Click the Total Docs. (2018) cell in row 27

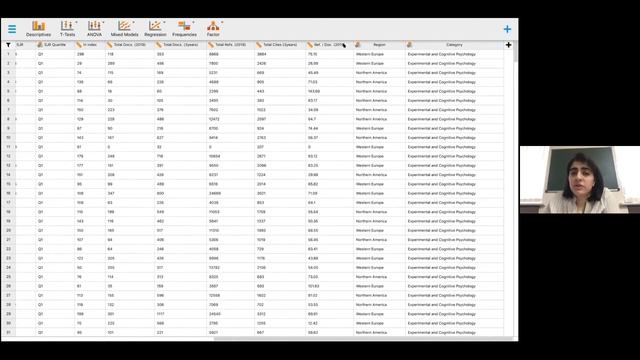(130, 295)
